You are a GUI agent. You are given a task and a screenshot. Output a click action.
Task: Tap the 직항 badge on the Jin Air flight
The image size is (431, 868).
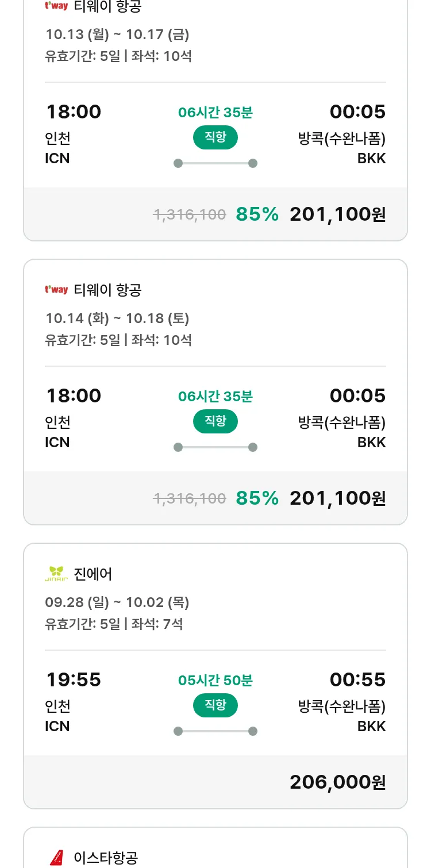215,705
